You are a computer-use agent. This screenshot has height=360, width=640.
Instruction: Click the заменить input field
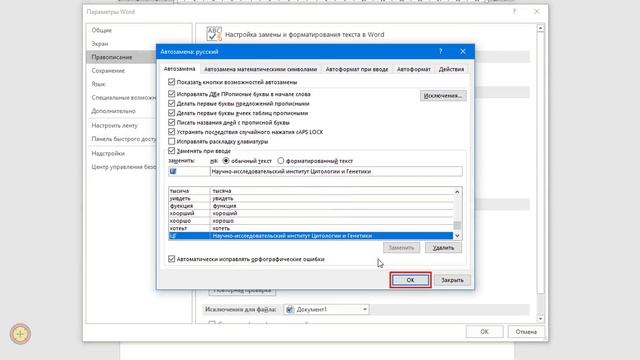pyautogui.click(x=189, y=171)
